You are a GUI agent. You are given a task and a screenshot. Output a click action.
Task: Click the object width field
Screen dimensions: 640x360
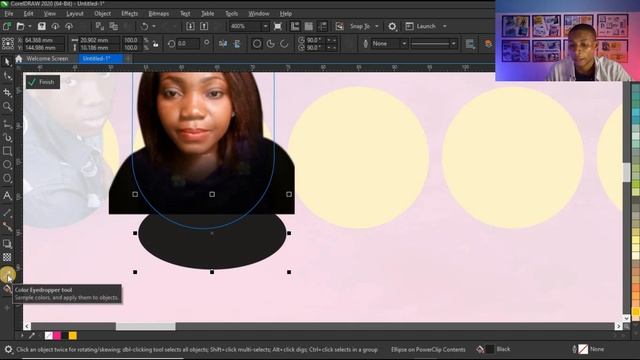tap(99, 40)
